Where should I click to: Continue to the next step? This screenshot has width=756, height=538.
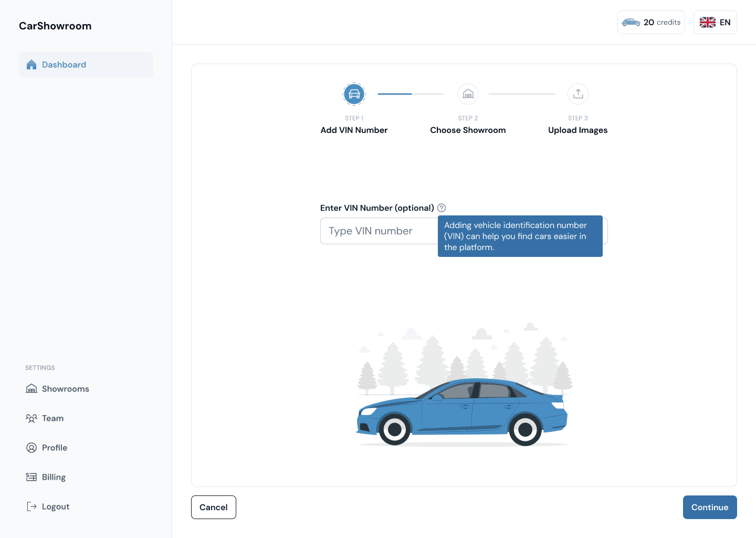[x=710, y=508]
